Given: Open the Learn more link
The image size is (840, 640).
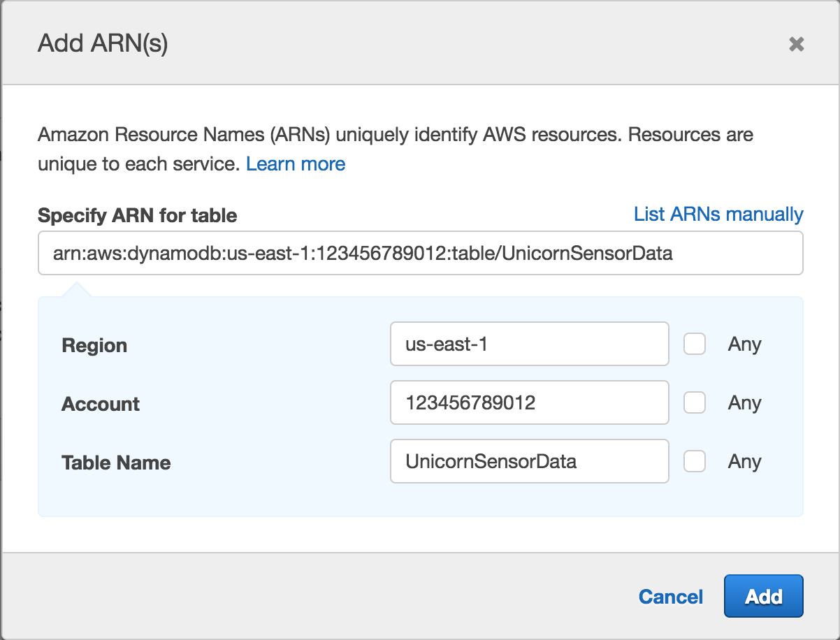Looking at the screenshot, I should 296,164.
